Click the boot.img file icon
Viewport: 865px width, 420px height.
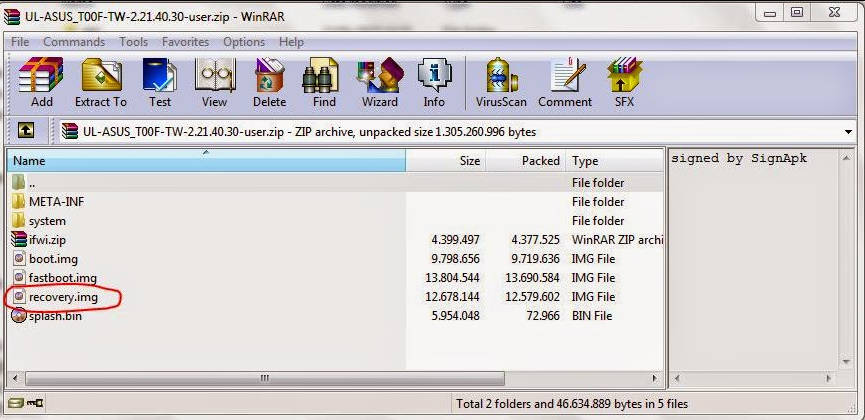click(19, 258)
